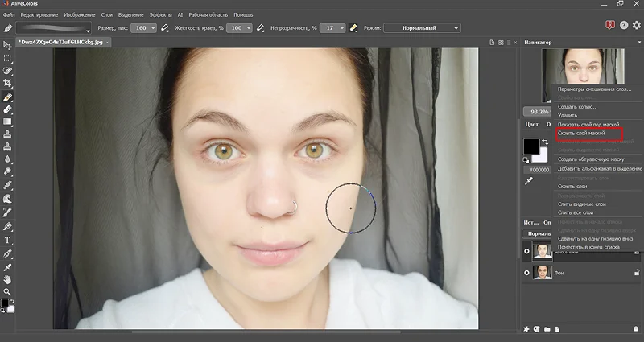Image resolution: width=644 pixels, height=342 pixels.
Task: Create a new layer group folder
Action: click(x=547, y=329)
